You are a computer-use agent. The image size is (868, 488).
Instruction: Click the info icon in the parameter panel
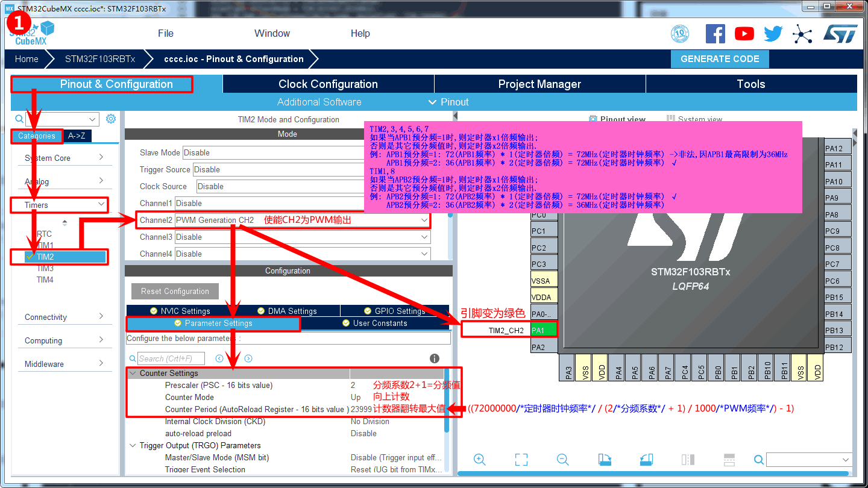[435, 358]
